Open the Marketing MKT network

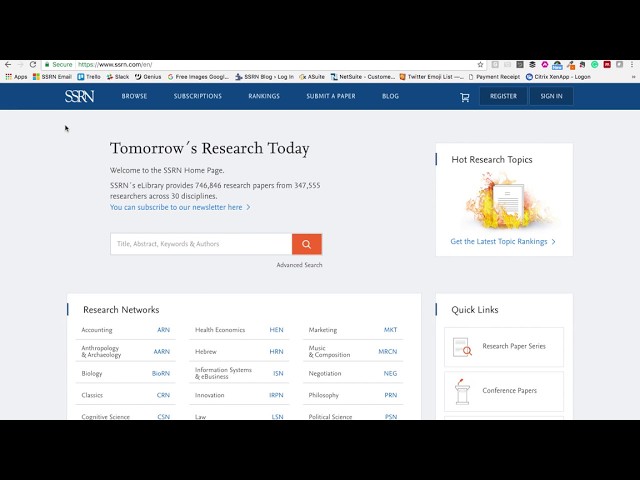coord(353,330)
